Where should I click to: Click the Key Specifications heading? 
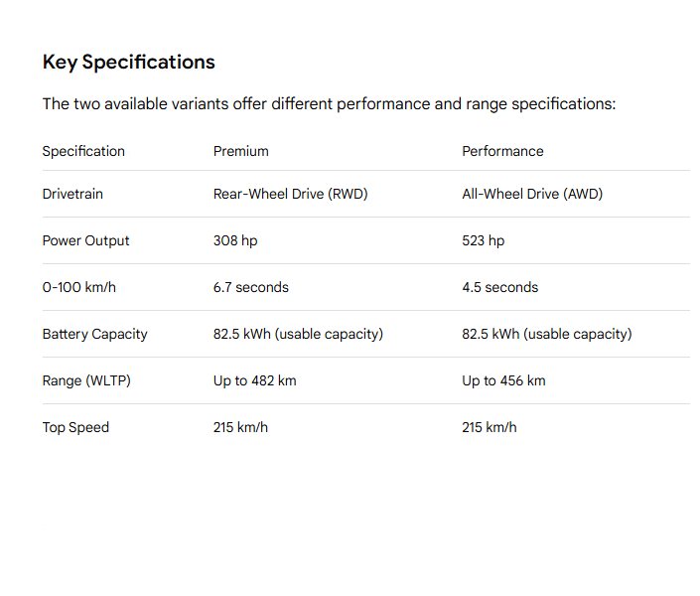pyautogui.click(x=128, y=62)
